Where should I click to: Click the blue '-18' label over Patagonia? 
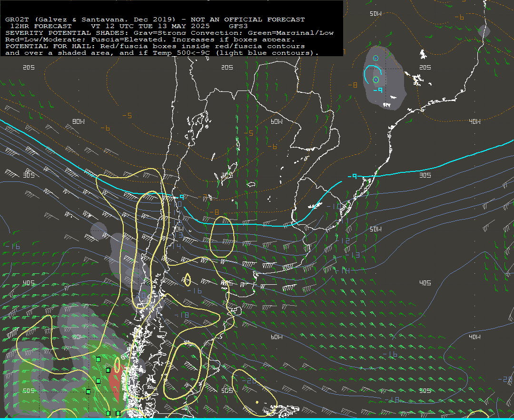[x=182, y=315]
